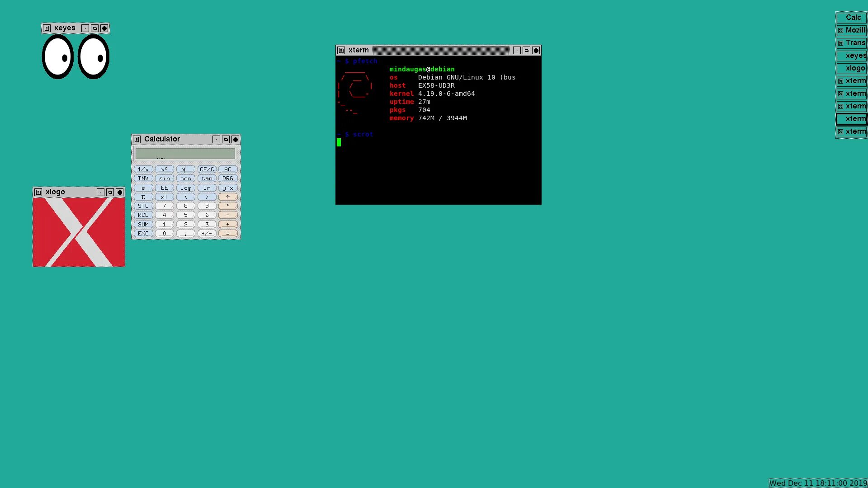Image resolution: width=868 pixels, height=488 pixels.
Task: Select xeyes entry in window list
Action: click(852, 56)
